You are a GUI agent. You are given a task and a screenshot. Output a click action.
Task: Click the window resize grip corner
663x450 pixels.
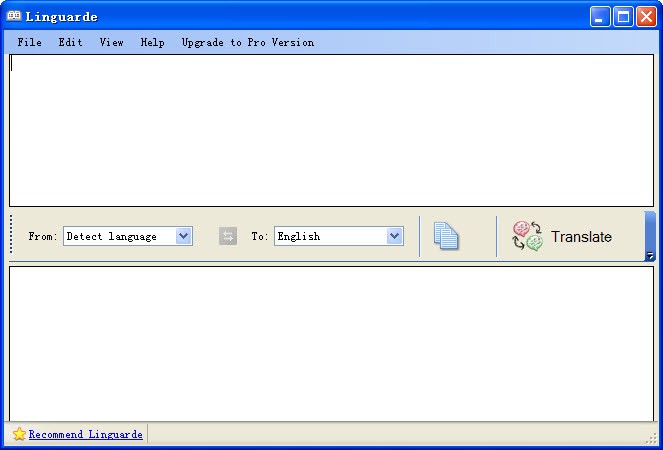coord(651,438)
